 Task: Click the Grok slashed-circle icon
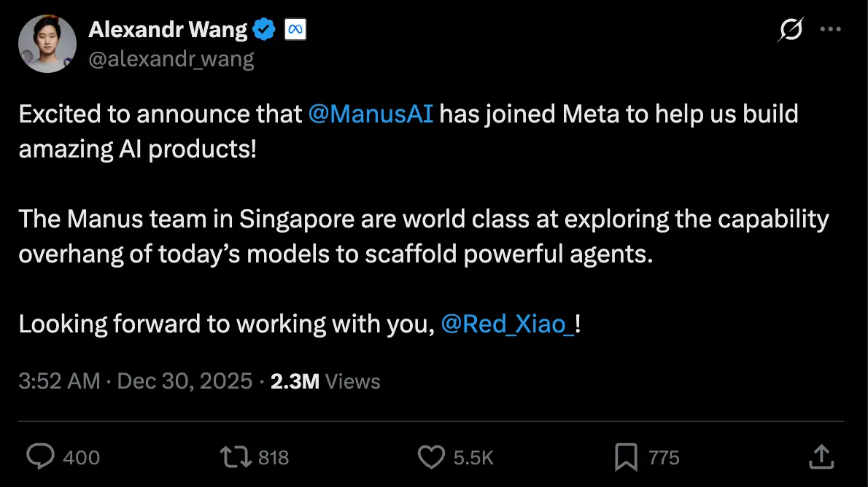click(791, 29)
